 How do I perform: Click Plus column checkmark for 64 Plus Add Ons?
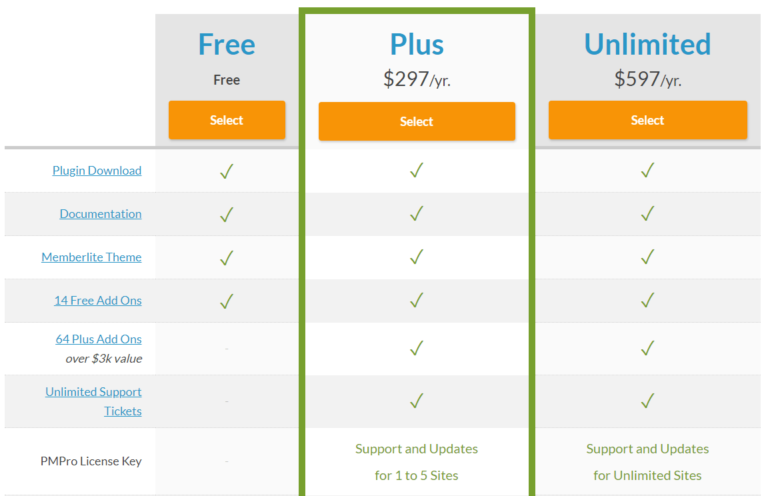(416, 348)
